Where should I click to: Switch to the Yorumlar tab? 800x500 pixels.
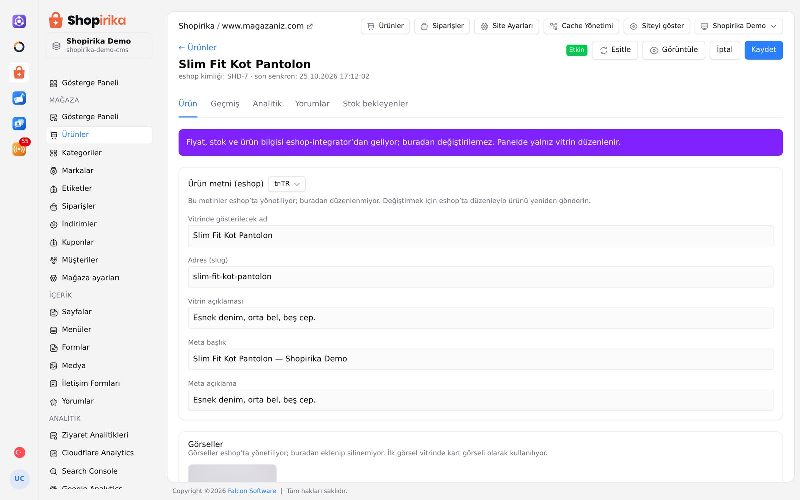tap(312, 104)
